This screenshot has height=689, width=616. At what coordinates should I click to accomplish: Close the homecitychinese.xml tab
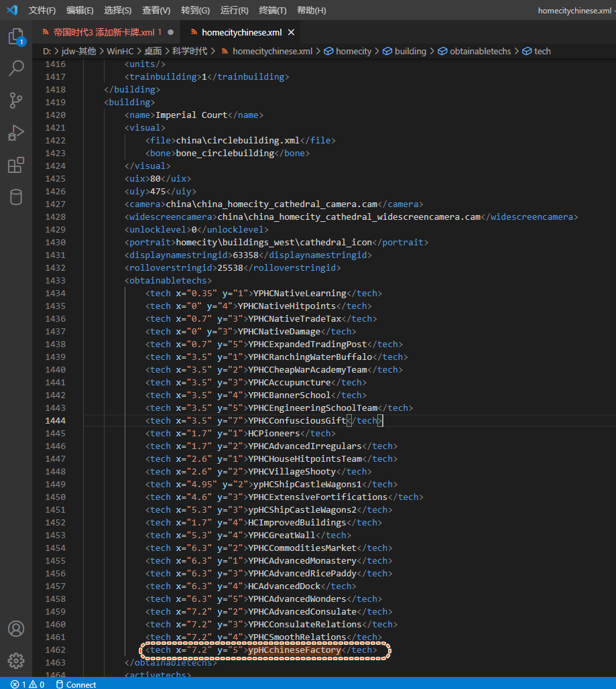pos(291,33)
